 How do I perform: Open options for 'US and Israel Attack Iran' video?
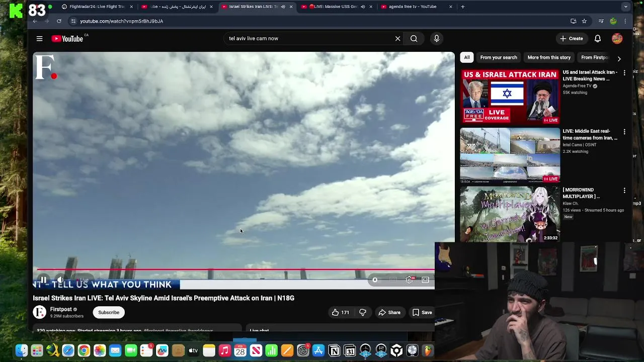tap(624, 73)
